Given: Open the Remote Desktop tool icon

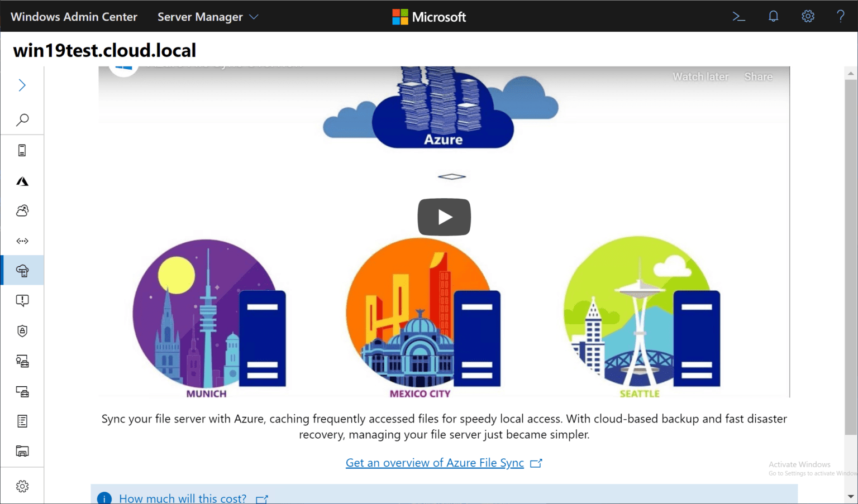Looking at the screenshot, I should coord(22,392).
